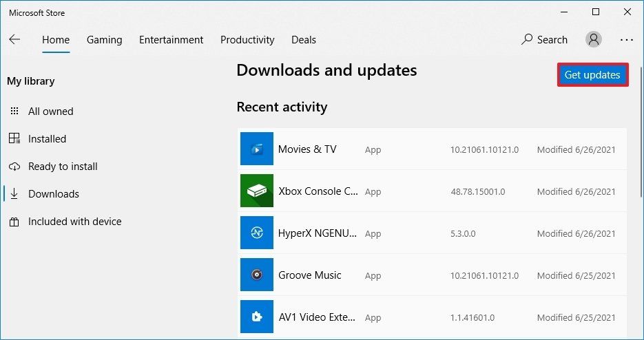The height and width of the screenshot is (340, 644).
Task: Open Ready to install list
Action: [63, 166]
